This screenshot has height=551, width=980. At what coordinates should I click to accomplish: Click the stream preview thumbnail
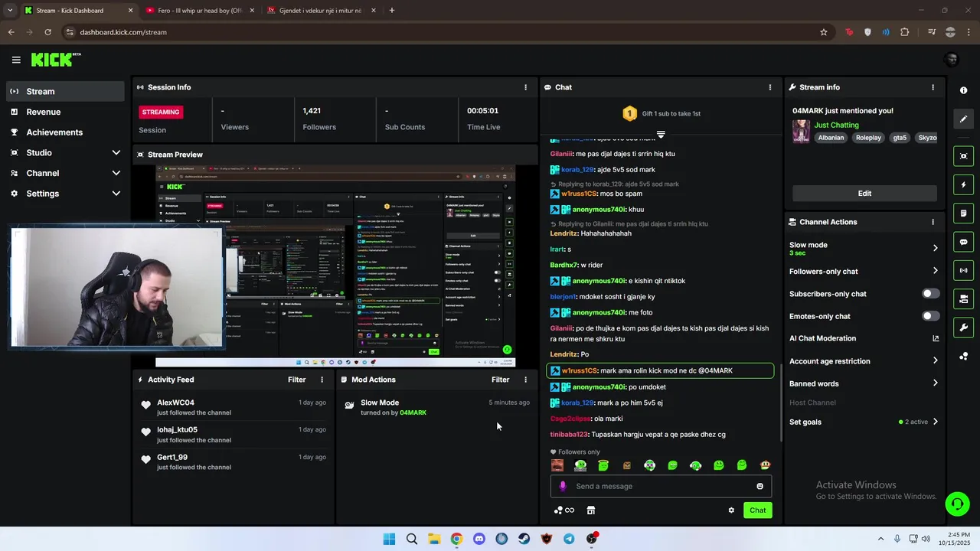(x=335, y=266)
